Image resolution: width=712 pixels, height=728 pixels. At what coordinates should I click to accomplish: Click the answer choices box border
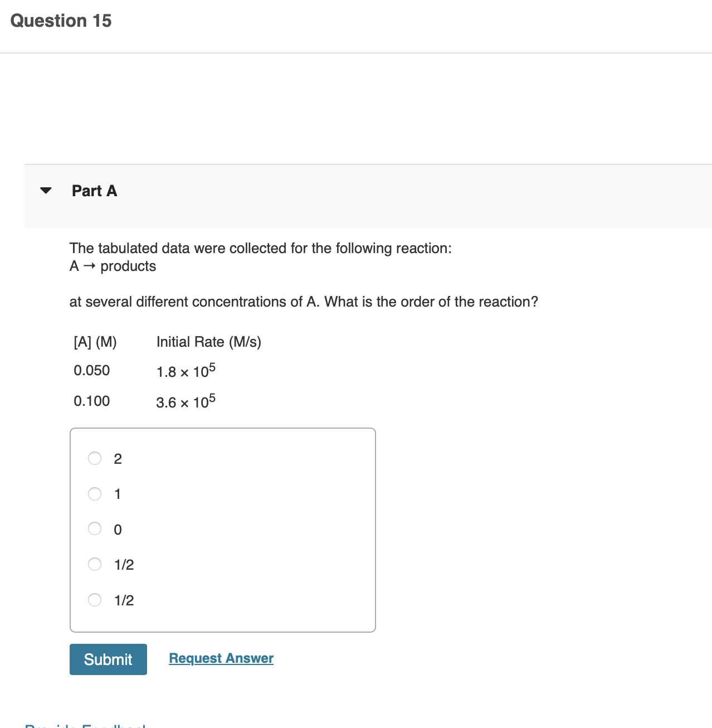pyautogui.click(x=223, y=429)
